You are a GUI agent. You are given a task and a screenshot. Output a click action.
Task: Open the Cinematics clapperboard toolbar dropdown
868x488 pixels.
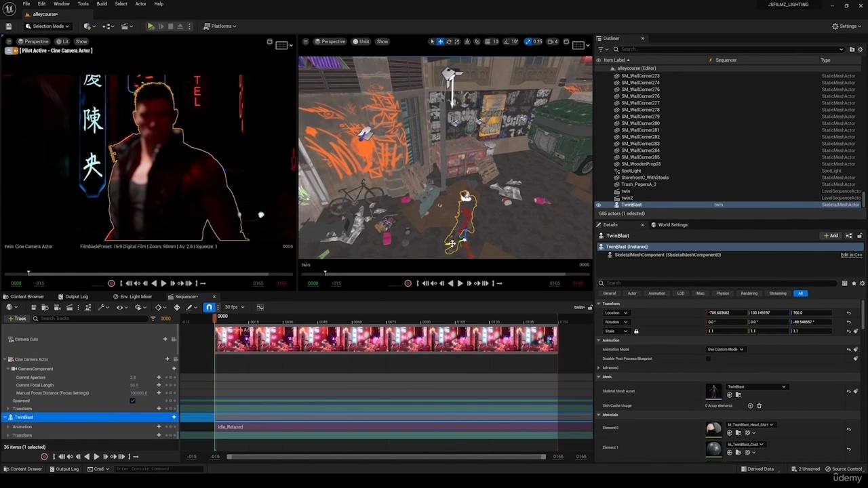tap(126, 26)
